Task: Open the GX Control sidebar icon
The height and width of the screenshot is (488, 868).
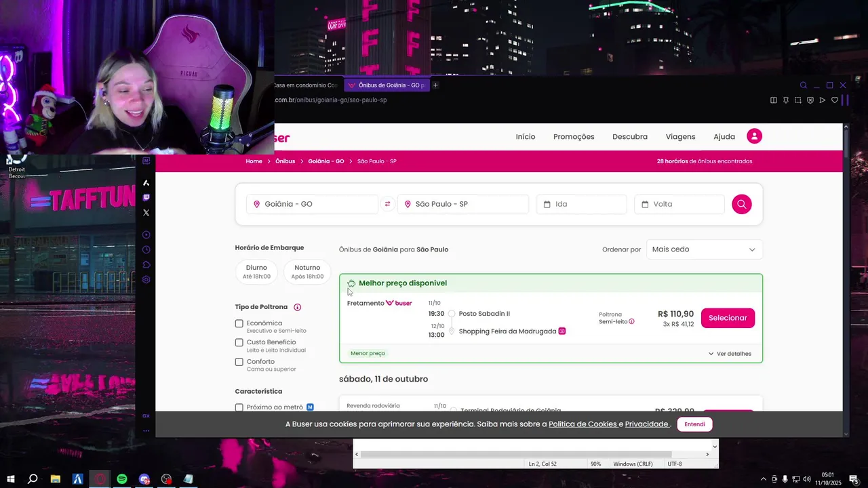Action: pos(146,415)
